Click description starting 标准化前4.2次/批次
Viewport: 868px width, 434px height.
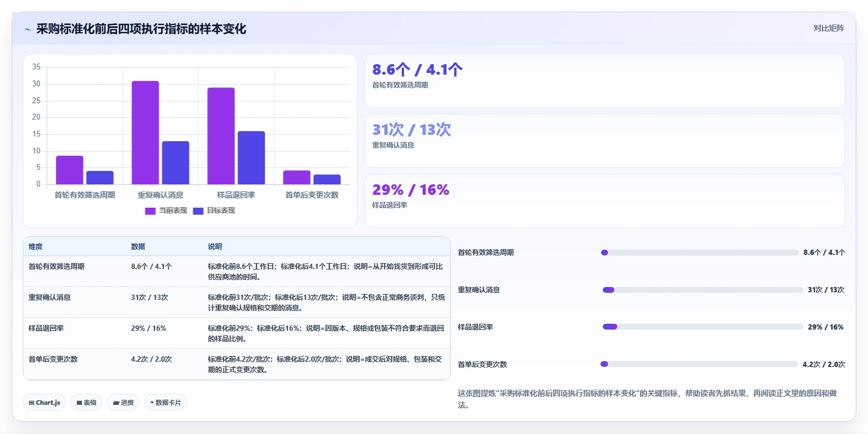(x=326, y=364)
